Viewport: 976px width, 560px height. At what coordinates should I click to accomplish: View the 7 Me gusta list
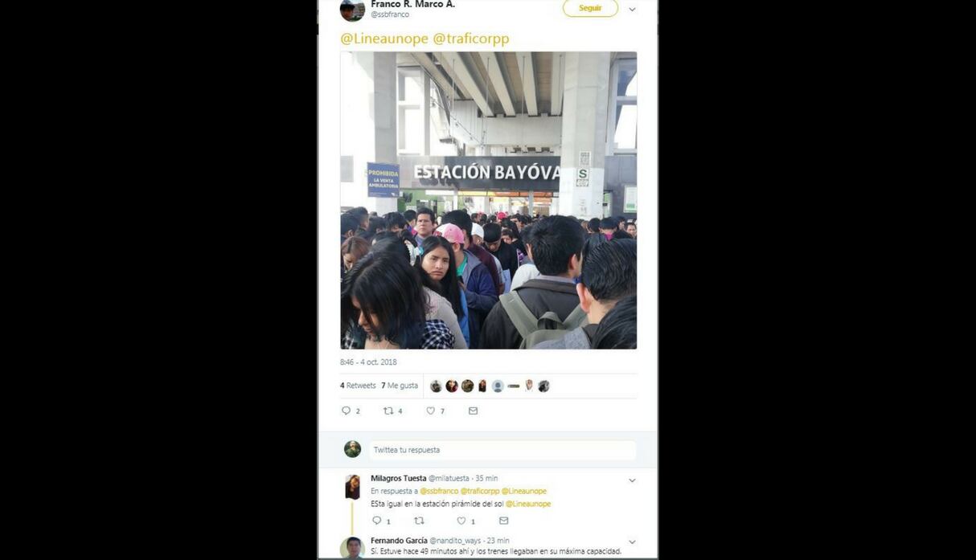point(400,386)
